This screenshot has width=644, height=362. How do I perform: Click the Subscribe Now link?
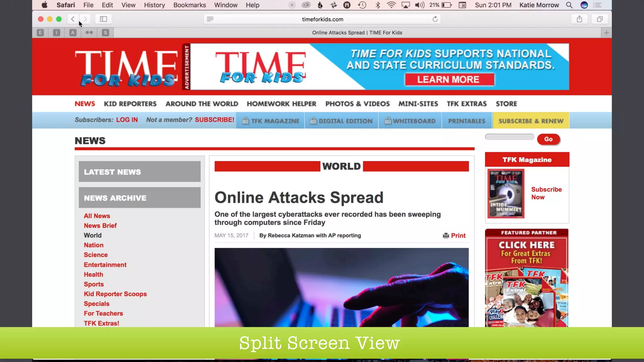[x=546, y=193]
